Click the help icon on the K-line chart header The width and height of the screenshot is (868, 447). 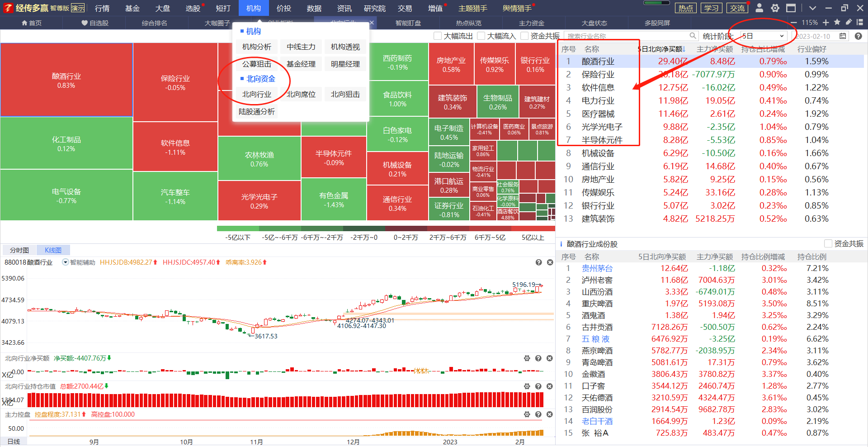[x=538, y=262]
